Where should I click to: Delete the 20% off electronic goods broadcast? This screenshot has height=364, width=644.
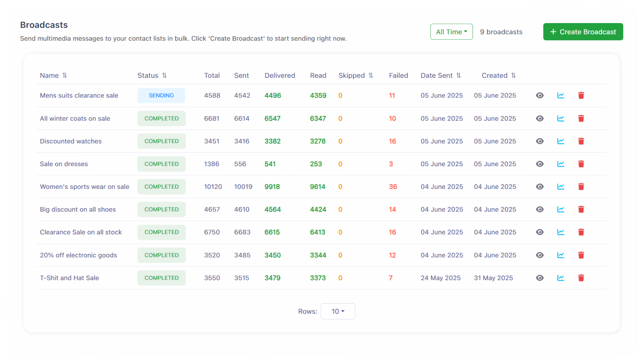point(581,255)
